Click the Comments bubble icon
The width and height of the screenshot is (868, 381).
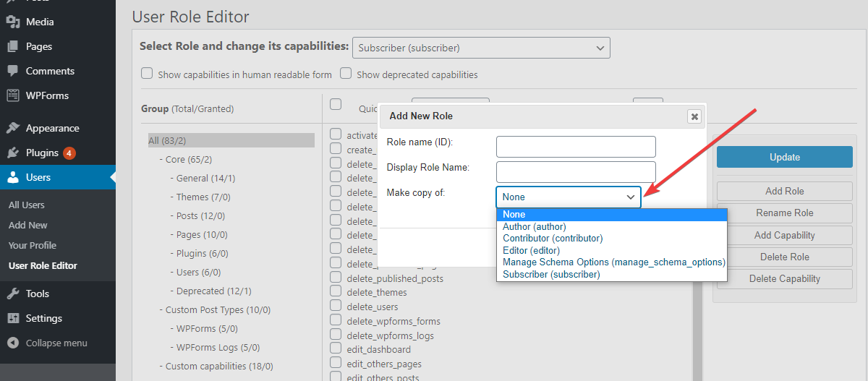pyautogui.click(x=13, y=71)
